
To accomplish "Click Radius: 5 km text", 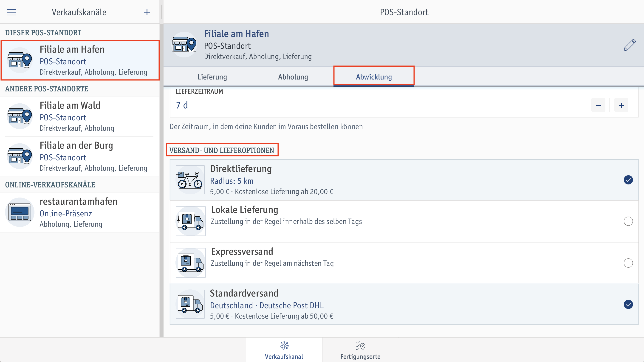I will [x=232, y=181].
